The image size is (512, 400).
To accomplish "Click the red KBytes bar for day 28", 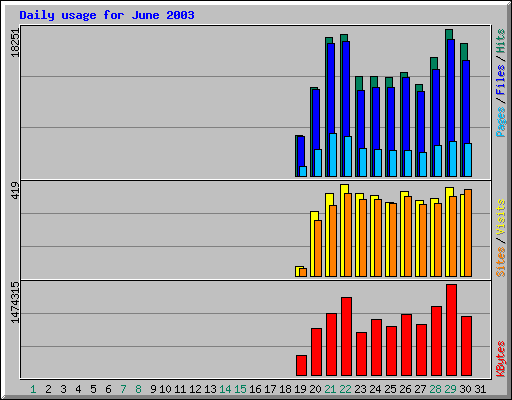I will point(436,341).
